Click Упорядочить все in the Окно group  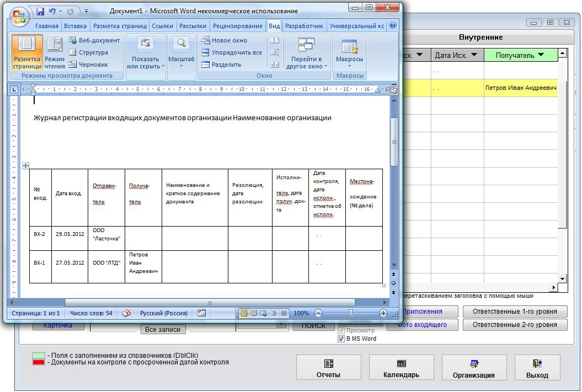[231, 52]
